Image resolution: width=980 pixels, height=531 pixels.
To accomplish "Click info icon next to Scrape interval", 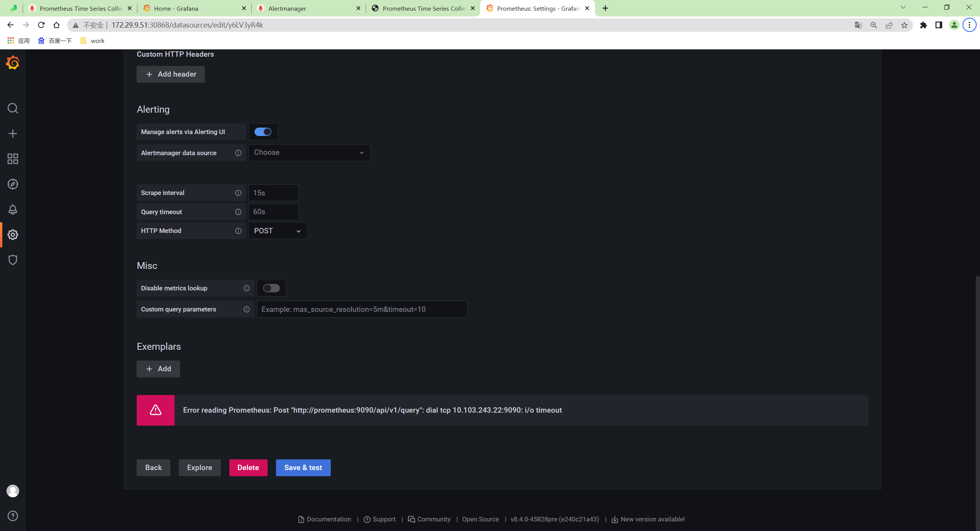I will click(x=238, y=193).
